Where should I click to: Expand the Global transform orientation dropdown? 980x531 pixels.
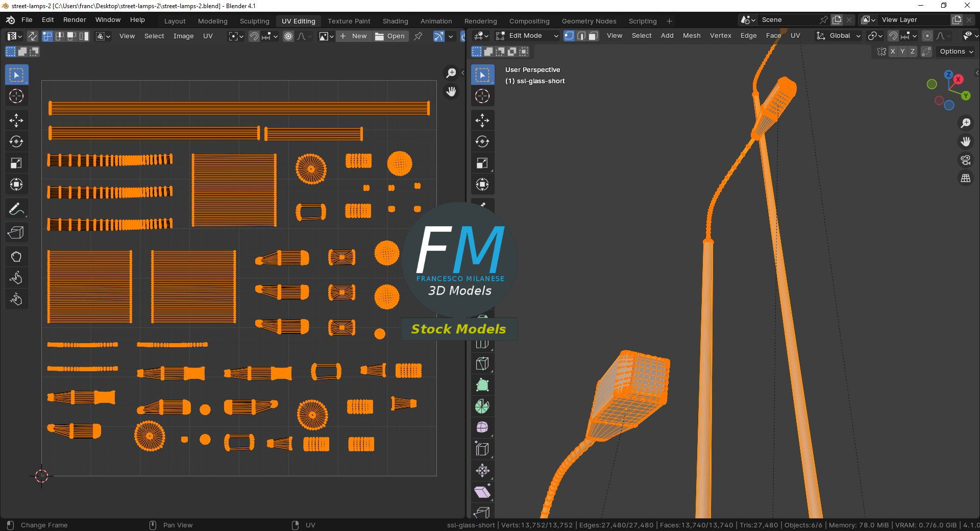point(838,36)
